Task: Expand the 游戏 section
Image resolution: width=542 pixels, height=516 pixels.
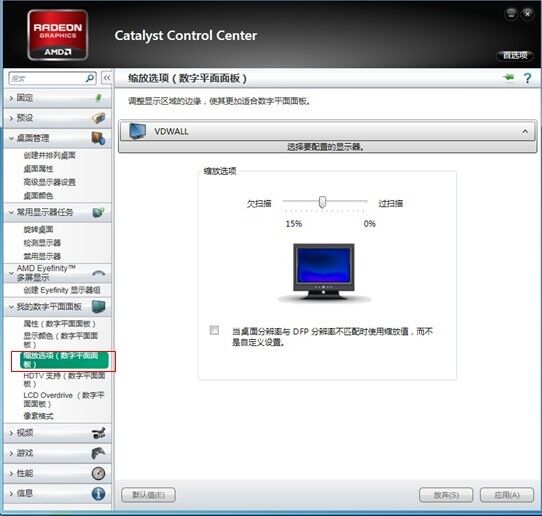Action: [11, 453]
